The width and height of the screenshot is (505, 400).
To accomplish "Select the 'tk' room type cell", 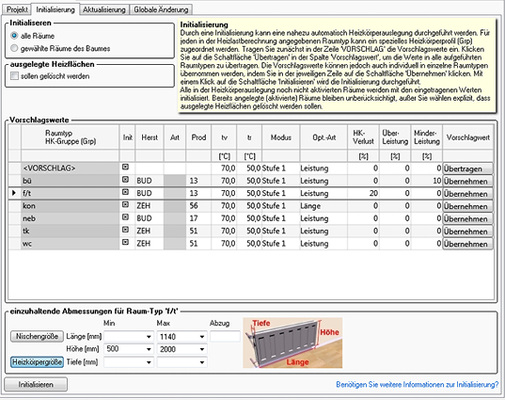I will pyautogui.click(x=70, y=231).
